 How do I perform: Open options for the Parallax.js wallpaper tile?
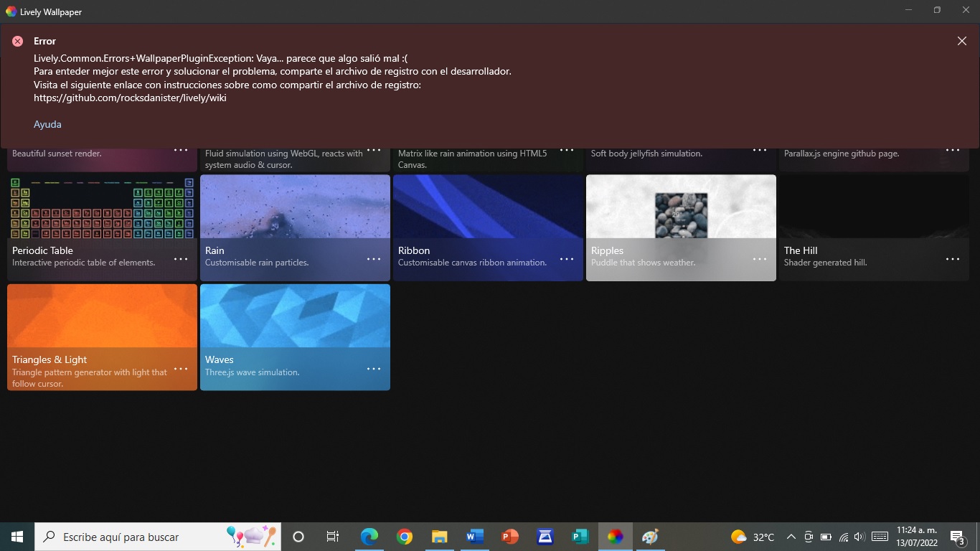[x=952, y=150]
